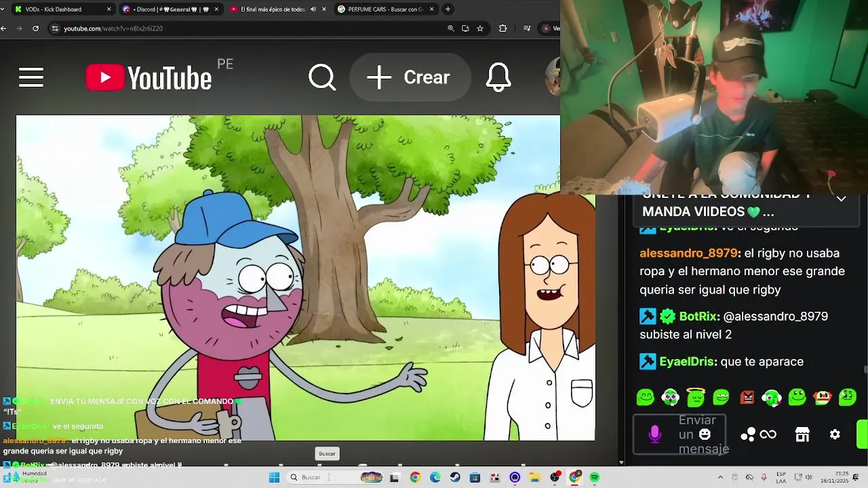Go to the YouTube home logo
The image size is (868, 488).
coord(149,77)
